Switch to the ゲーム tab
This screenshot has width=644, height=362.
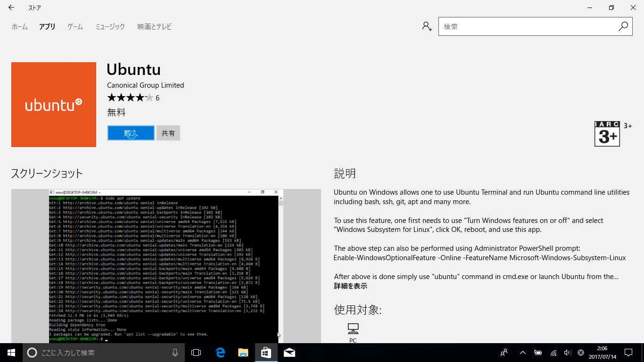75,27
